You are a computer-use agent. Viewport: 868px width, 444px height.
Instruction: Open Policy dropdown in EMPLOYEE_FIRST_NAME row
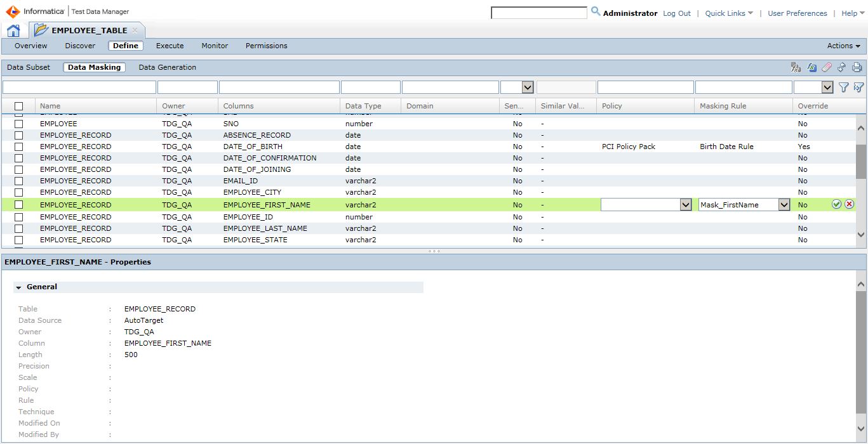pos(685,205)
